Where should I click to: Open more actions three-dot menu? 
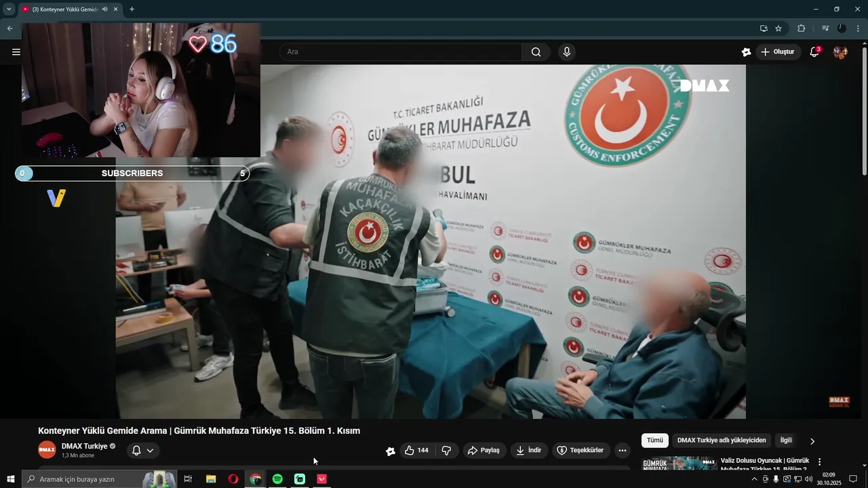(623, 450)
